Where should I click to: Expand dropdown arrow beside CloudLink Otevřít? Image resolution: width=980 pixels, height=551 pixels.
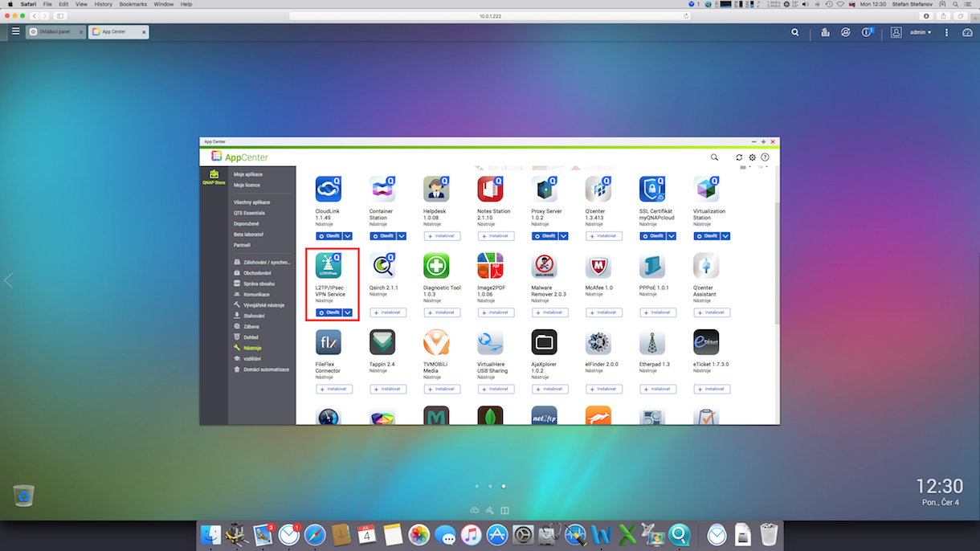(348, 236)
